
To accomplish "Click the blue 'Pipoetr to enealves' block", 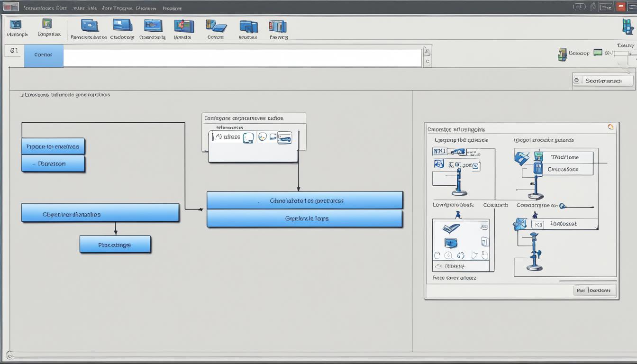I will point(53,146).
